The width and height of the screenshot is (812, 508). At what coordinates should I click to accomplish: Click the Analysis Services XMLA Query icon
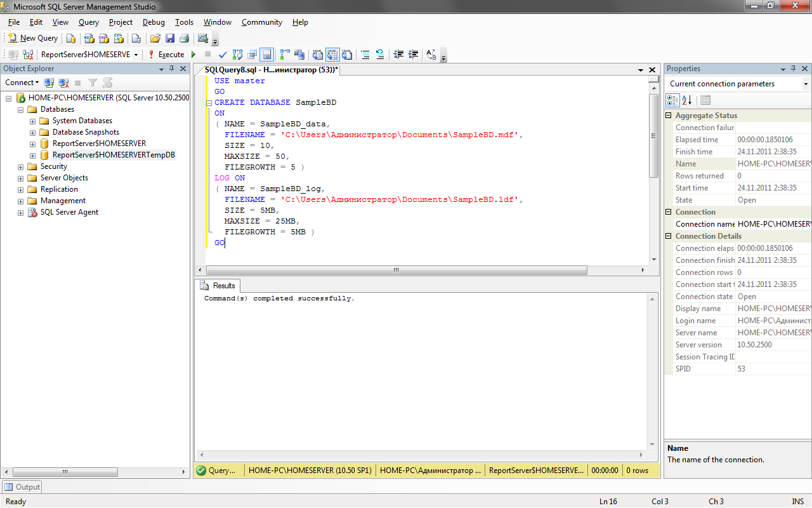(x=118, y=38)
